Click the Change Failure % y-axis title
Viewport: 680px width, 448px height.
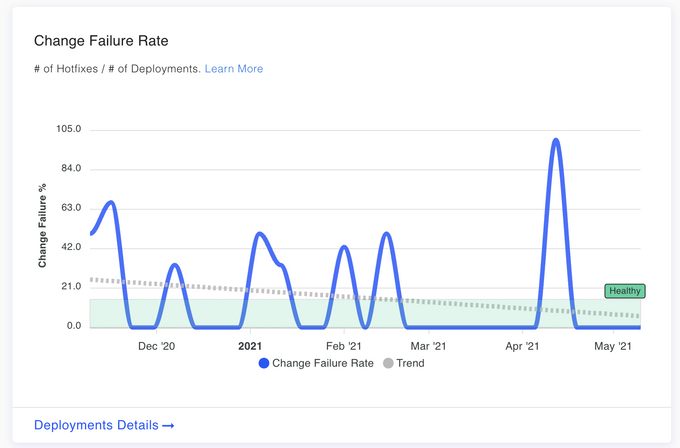coord(43,226)
